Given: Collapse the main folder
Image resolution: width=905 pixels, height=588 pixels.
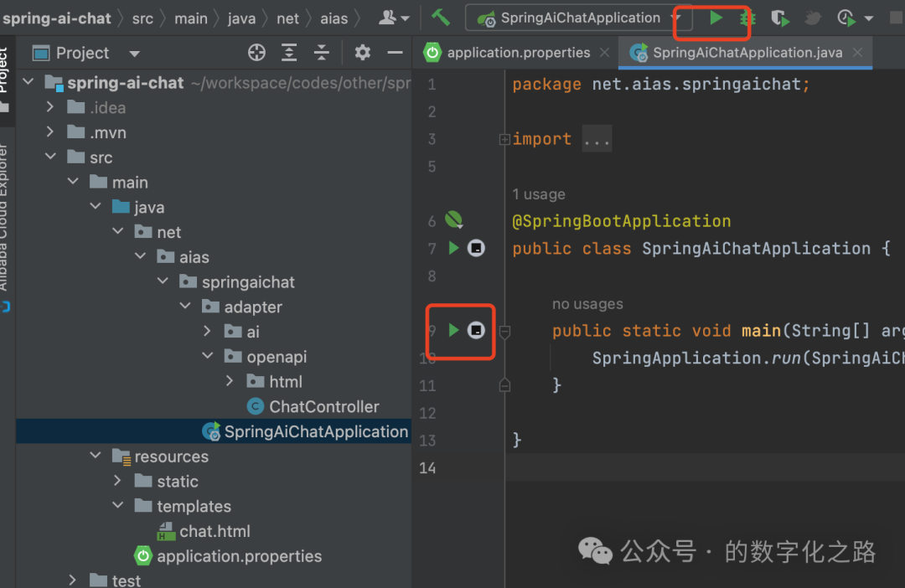Looking at the screenshot, I should pos(73,181).
